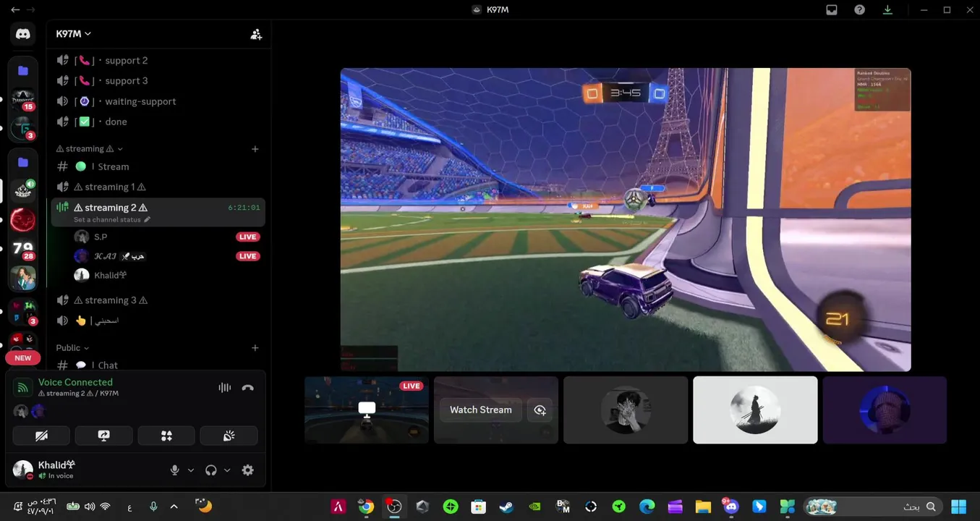
Task: Open the LIVE stream preview thumbnail
Action: 367,410
